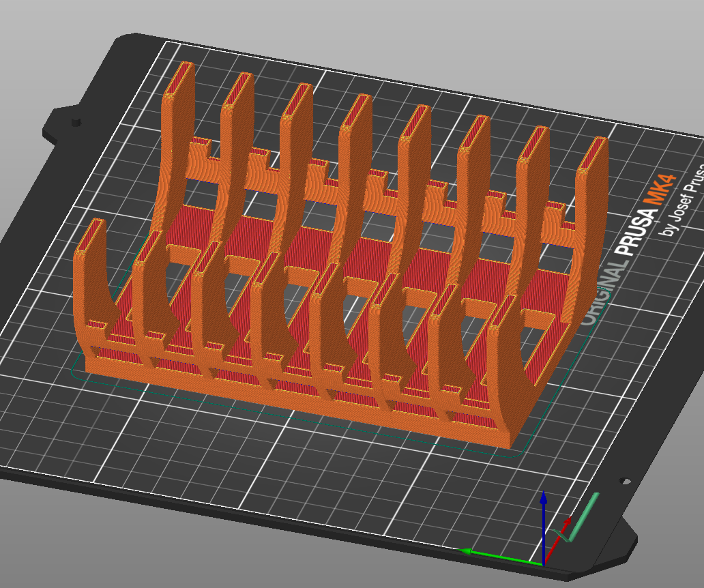
Task: Click the rear horizontal crossbar of the model
Action: click(x=381, y=198)
